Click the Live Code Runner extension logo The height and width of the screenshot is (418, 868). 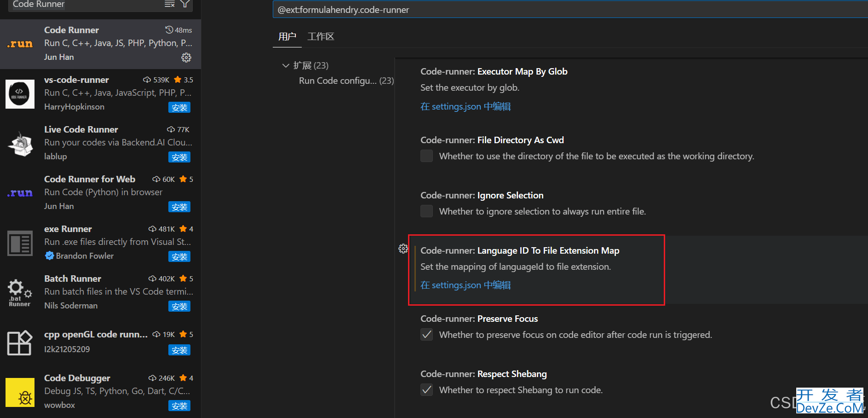(x=20, y=144)
